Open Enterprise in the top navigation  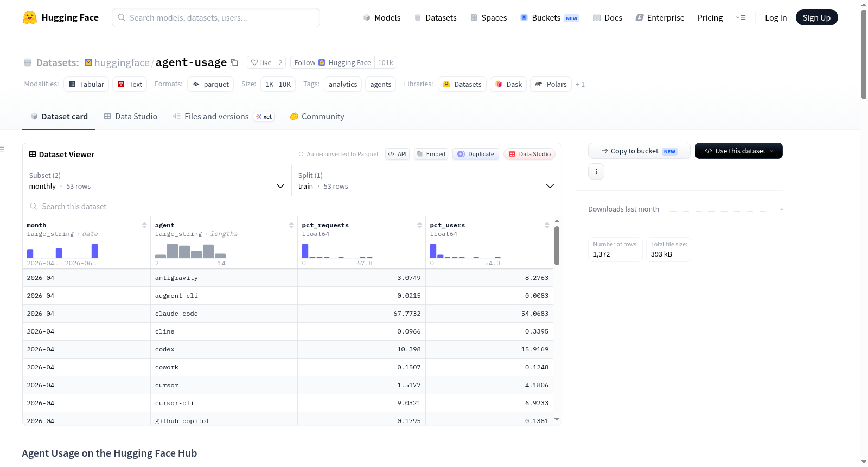660,17
